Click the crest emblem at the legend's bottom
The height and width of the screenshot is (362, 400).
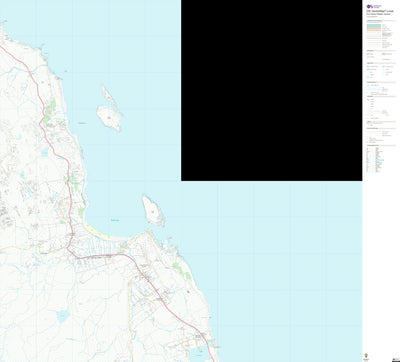(x=366, y=355)
